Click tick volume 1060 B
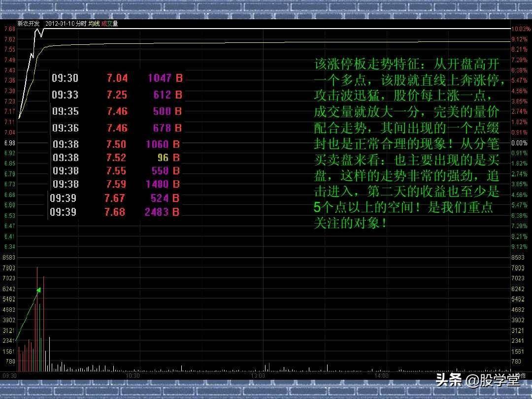This screenshot has width=532, height=399. pyautogui.click(x=163, y=144)
